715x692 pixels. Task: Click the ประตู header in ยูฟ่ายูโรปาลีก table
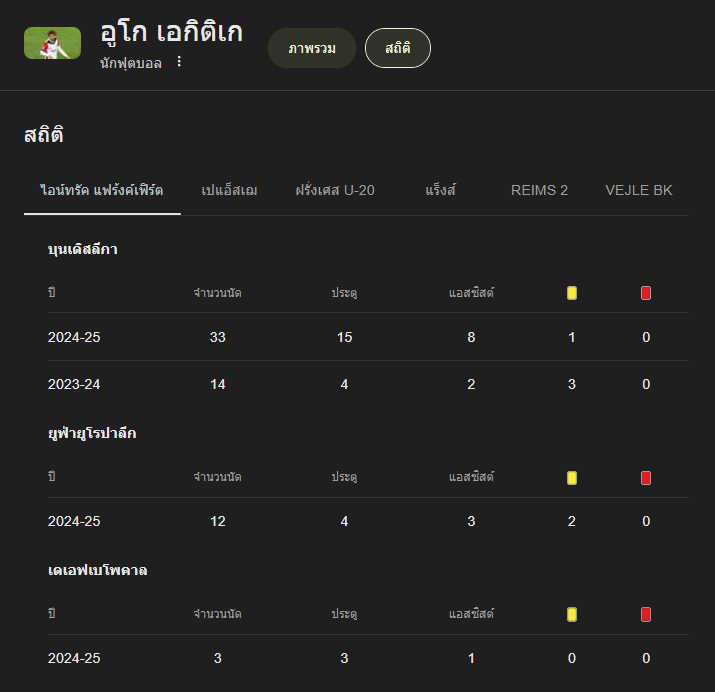[x=344, y=477]
